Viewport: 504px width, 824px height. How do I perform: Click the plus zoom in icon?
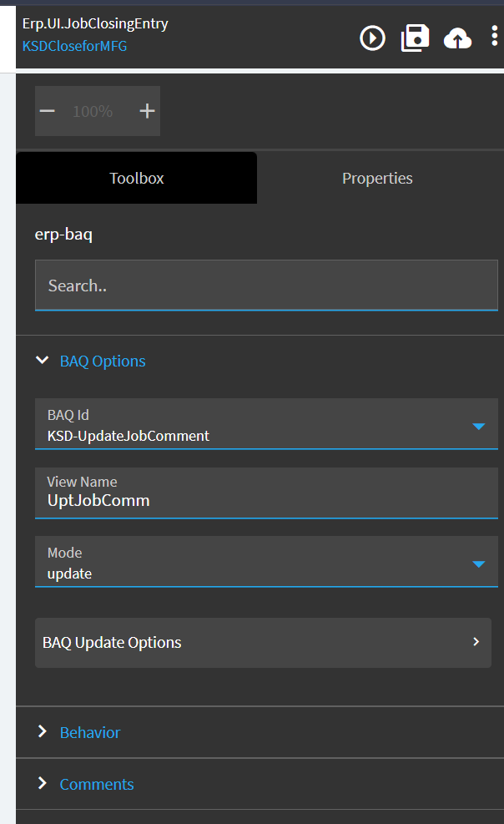pos(147,111)
